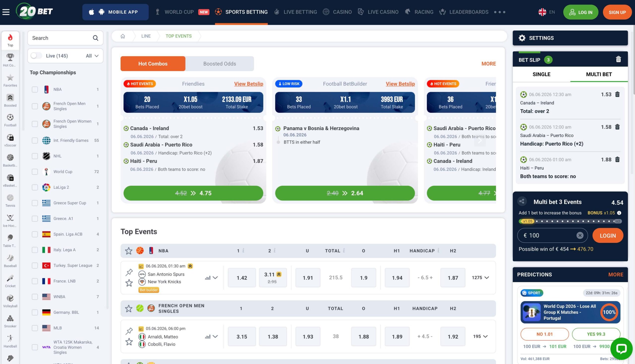Click the SIGN UP button
635x364 pixels.
click(x=617, y=12)
